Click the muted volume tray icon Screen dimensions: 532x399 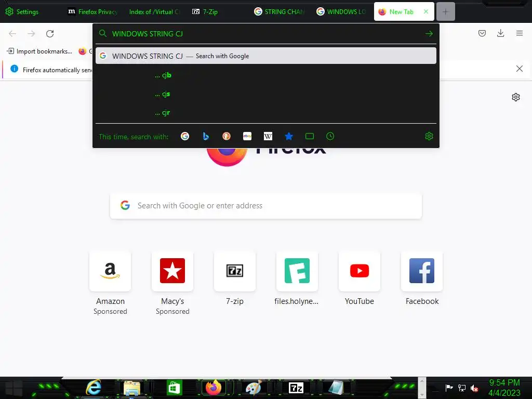point(474,388)
